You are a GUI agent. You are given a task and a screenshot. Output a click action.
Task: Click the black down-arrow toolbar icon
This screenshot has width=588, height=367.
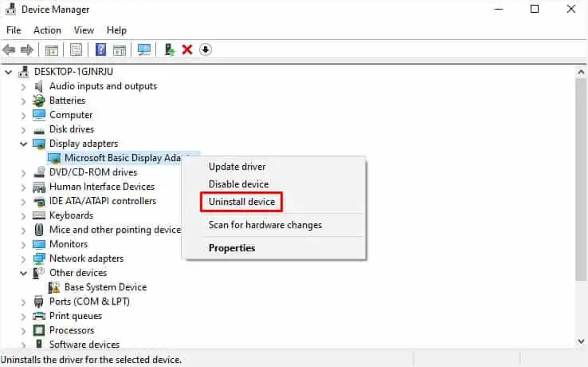coord(205,49)
